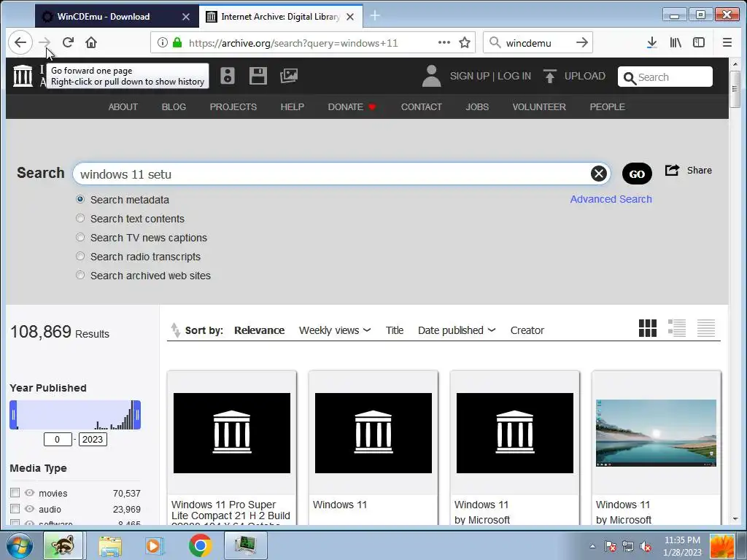The width and height of the screenshot is (747, 560).
Task: Click the upload arrow icon
Action: click(x=550, y=76)
